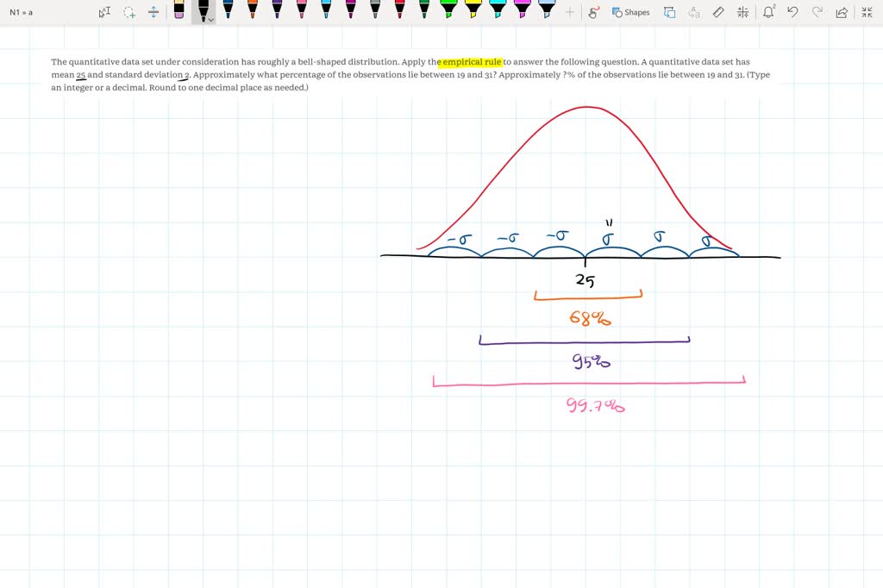Image resolution: width=883 pixels, height=588 pixels.
Task: Select the magenta highlighter
Action: [522, 9]
